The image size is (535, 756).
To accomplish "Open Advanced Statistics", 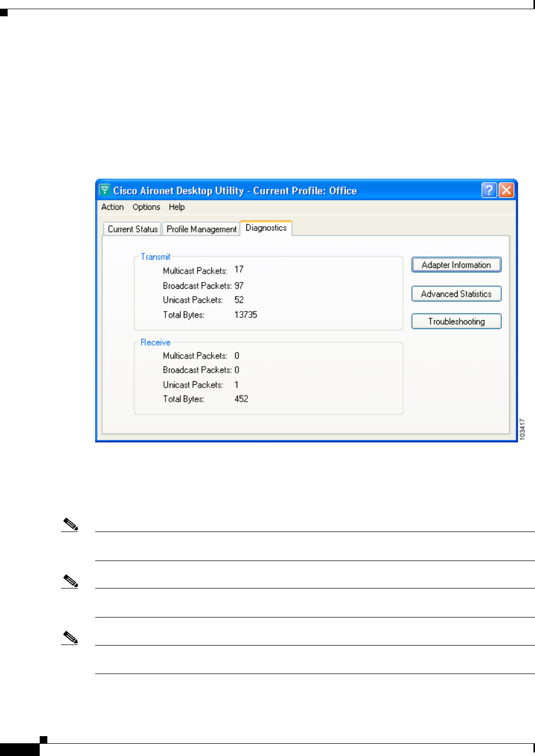I will click(x=456, y=294).
